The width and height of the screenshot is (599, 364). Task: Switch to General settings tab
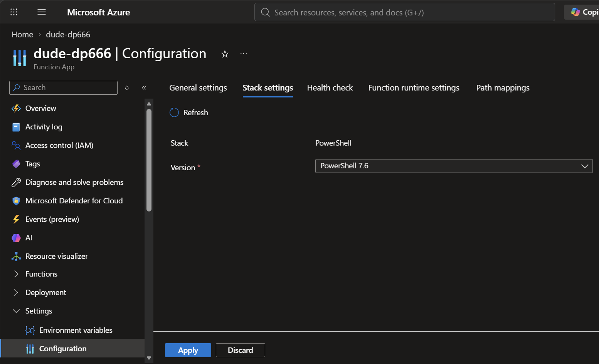coord(198,88)
